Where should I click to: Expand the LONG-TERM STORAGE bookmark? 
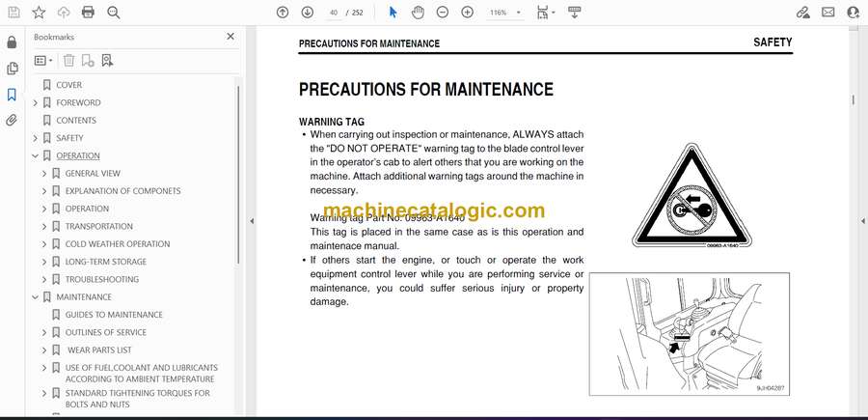click(x=44, y=262)
